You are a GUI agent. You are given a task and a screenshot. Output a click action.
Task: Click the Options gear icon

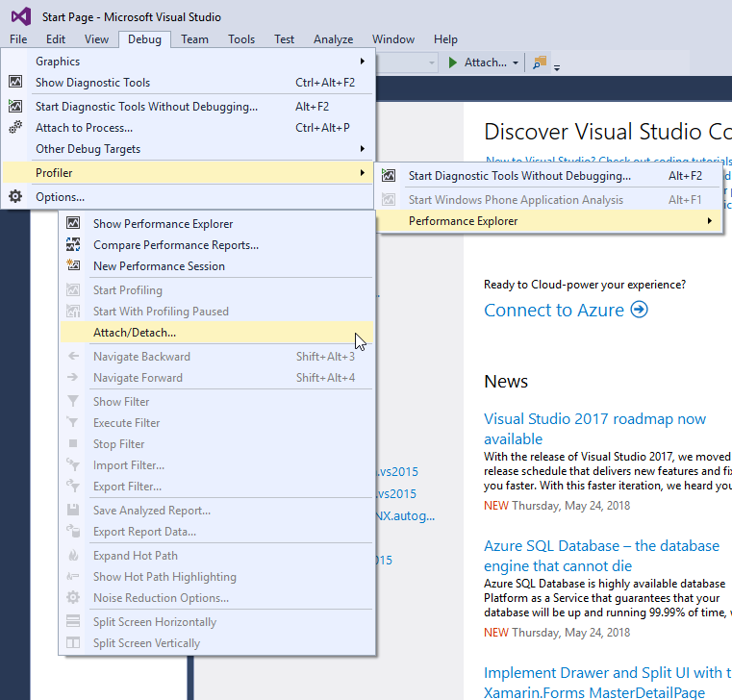tap(15, 196)
